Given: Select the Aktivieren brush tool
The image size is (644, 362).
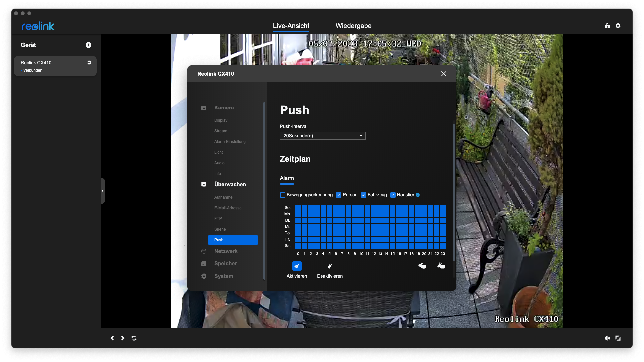Looking at the screenshot, I should pos(297,266).
